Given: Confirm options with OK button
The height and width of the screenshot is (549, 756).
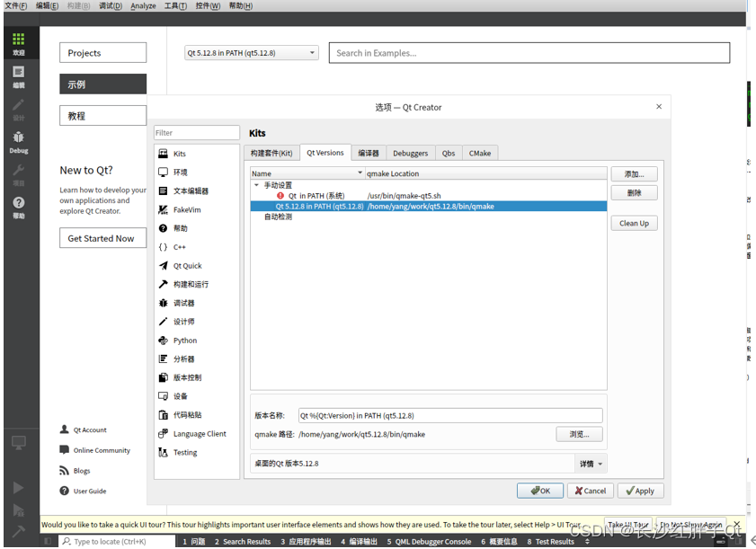Looking at the screenshot, I should pyautogui.click(x=540, y=491).
